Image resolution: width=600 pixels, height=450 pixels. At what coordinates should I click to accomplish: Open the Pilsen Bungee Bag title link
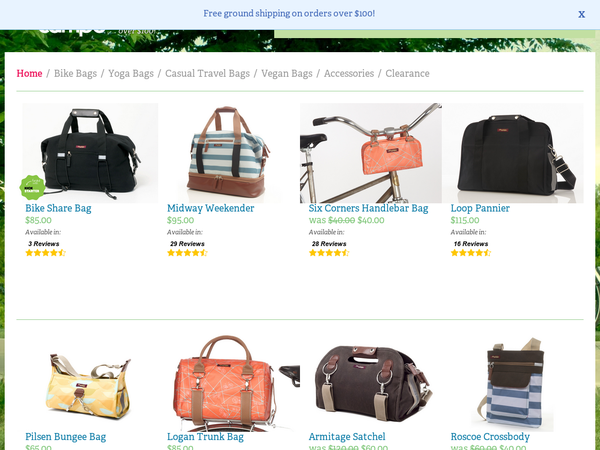click(x=65, y=437)
